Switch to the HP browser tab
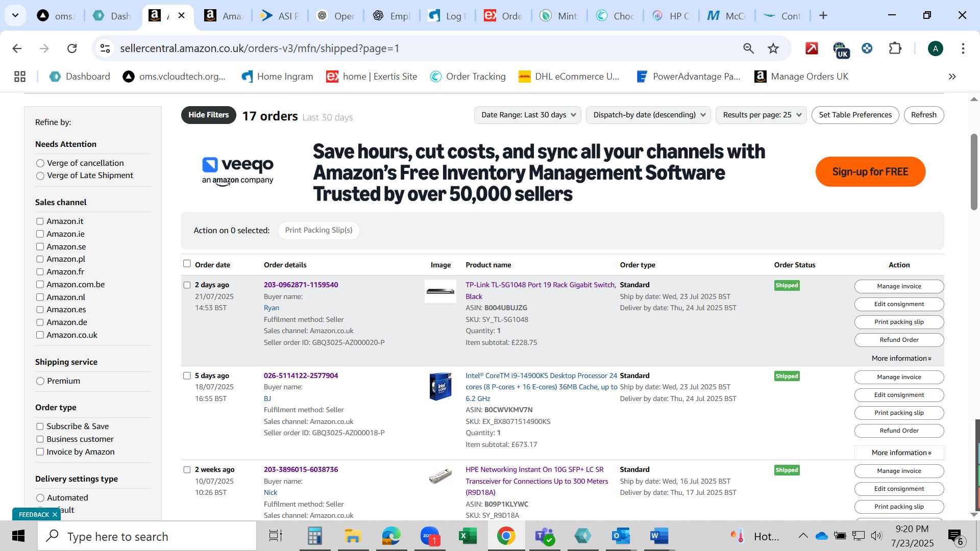The width and height of the screenshot is (980, 551). (x=672, y=16)
